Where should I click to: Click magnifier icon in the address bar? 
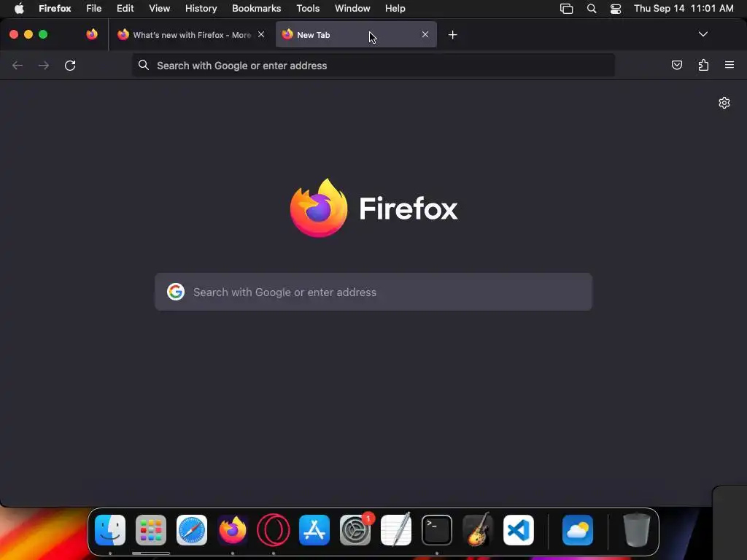[144, 65]
